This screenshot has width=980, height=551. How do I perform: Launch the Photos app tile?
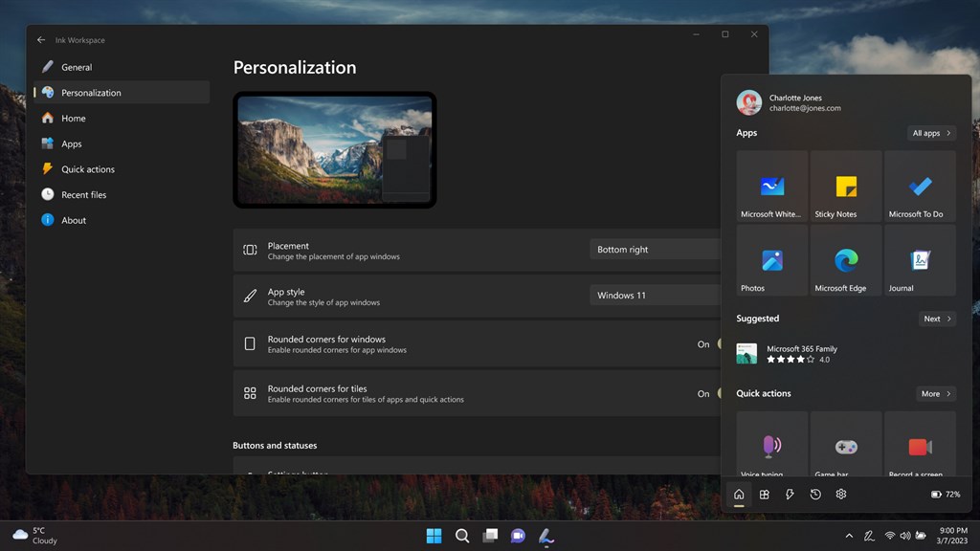click(x=772, y=260)
